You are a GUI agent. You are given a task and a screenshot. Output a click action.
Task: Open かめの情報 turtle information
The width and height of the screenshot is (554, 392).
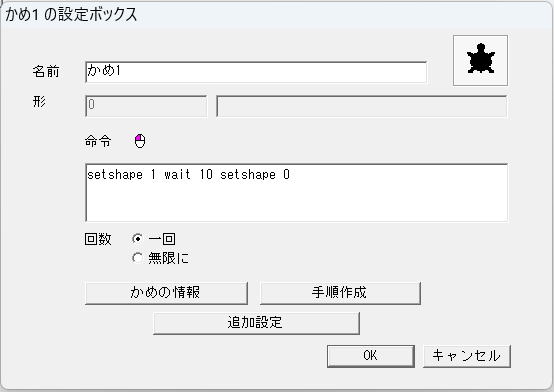tap(166, 293)
